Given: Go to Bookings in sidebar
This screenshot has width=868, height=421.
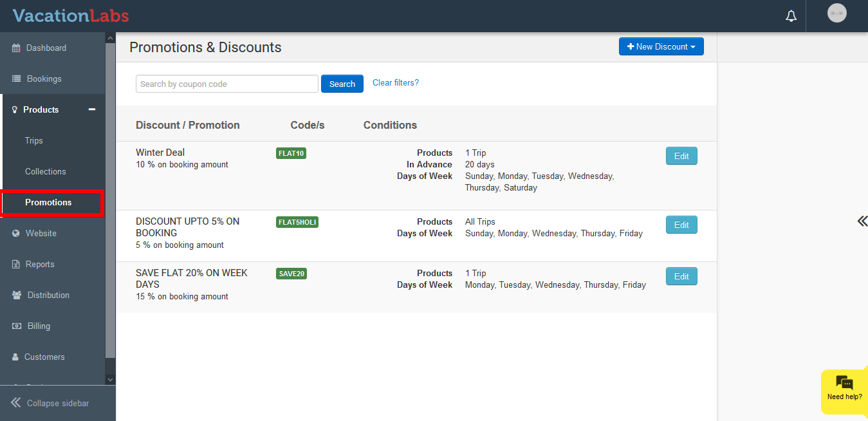Looking at the screenshot, I should pyautogui.click(x=44, y=79).
